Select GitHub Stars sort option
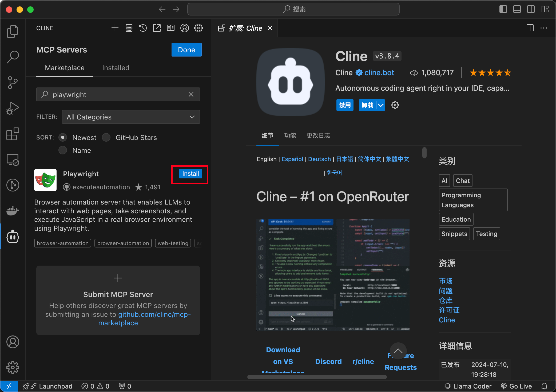Image resolution: width=556 pixels, height=392 pixels. [106, 138]
